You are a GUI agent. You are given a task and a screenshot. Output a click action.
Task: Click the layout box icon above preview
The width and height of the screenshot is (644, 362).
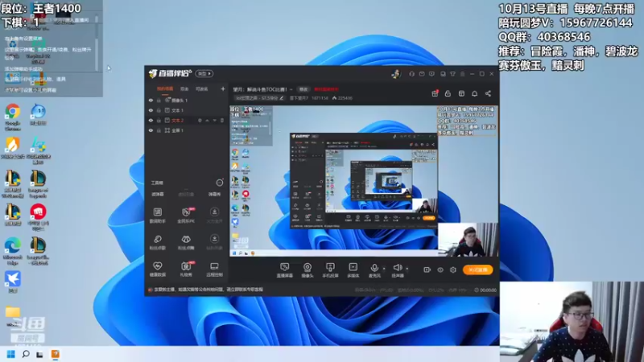tap(461, 93)
